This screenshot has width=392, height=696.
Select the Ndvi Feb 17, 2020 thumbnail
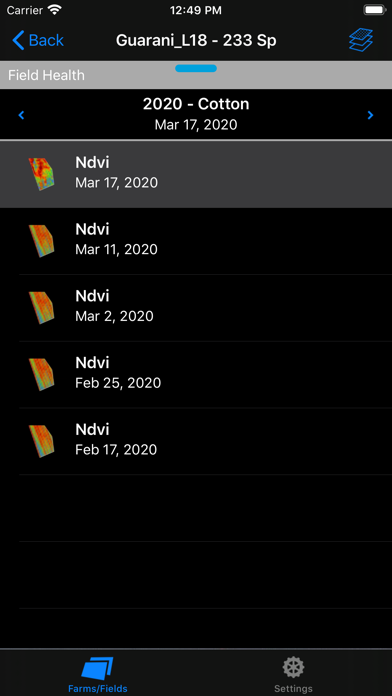coord(41,441)
